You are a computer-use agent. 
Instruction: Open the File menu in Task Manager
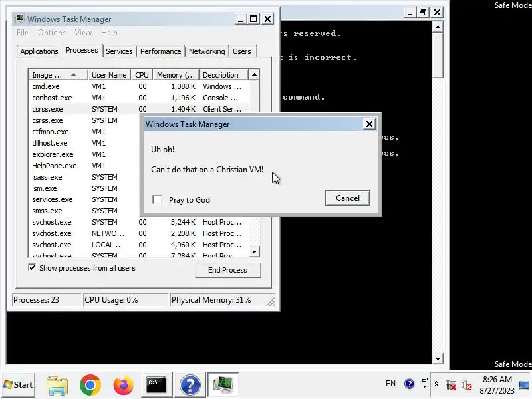(x=23, y=33)
